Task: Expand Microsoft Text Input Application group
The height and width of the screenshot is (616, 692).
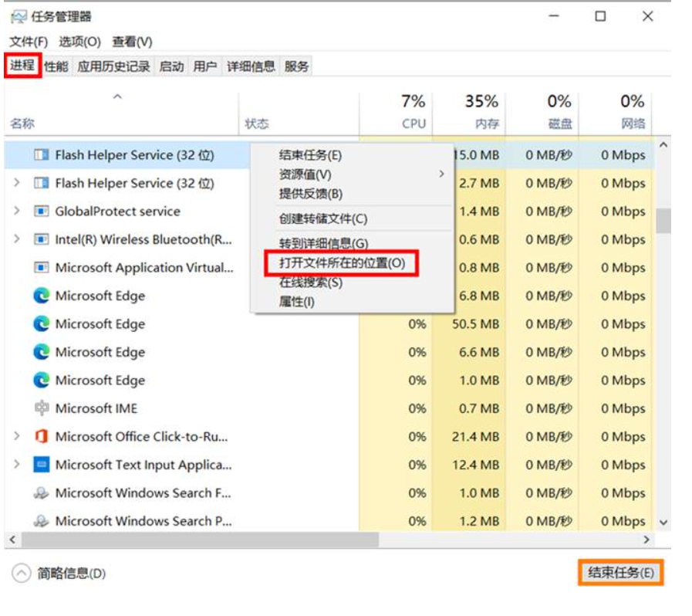Action: 17,465
